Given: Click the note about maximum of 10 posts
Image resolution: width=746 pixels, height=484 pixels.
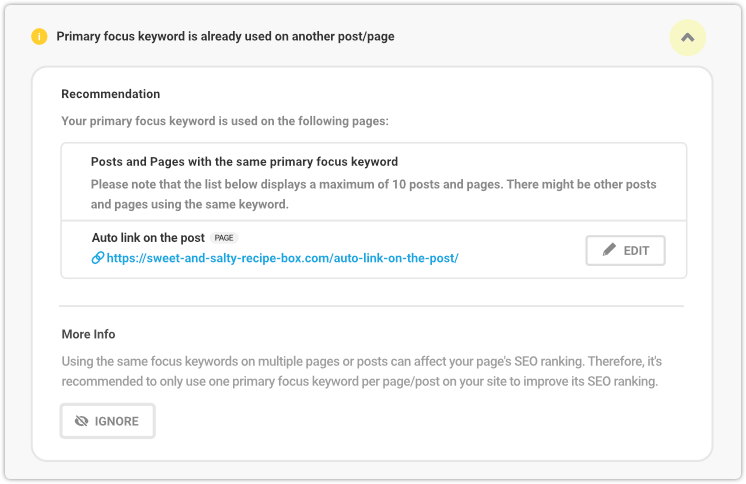Looking at the screenshot, I should 373,194.
